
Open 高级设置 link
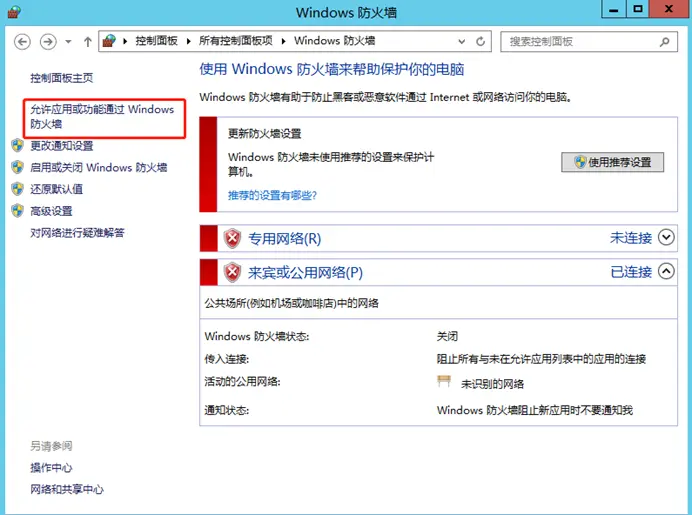click(51, 211)
